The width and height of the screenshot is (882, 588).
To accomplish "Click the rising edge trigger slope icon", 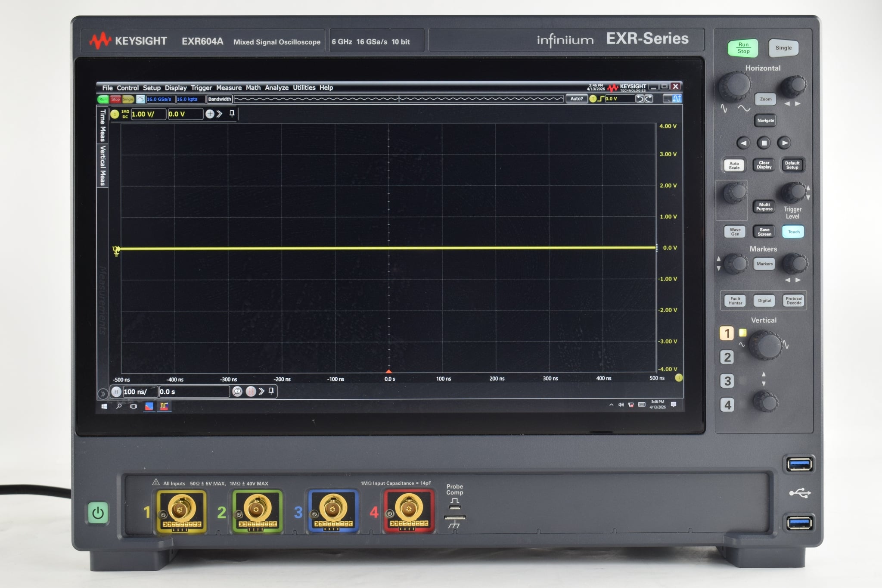I will [601, 99].
